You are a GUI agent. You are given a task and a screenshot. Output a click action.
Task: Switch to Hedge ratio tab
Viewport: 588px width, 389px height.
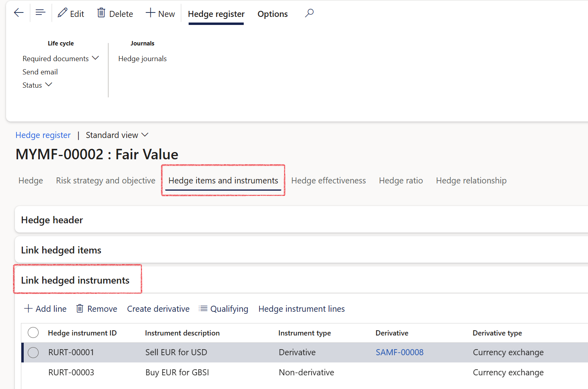click(x=401, y=181)
